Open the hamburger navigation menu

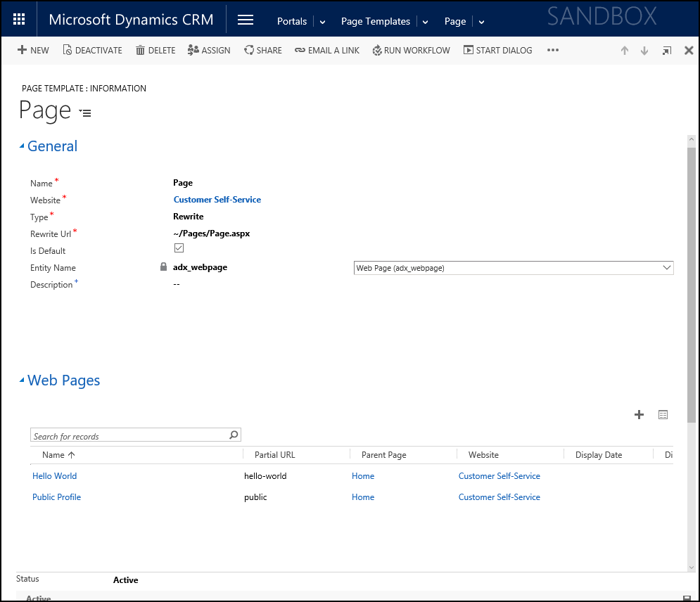tap(245, 19)
